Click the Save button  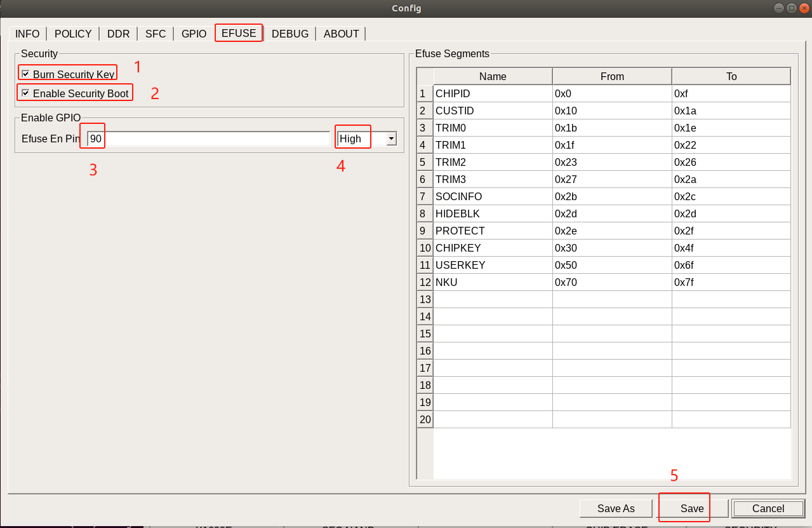[692, 508]
